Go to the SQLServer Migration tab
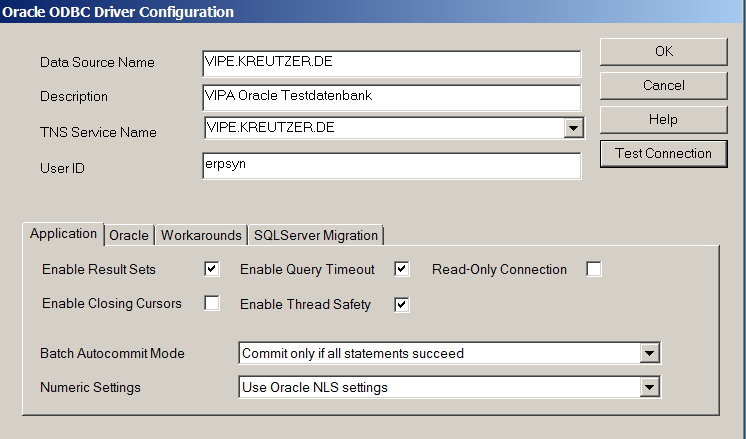This screenshot has width=746, height=439. [x=316, y=235]
